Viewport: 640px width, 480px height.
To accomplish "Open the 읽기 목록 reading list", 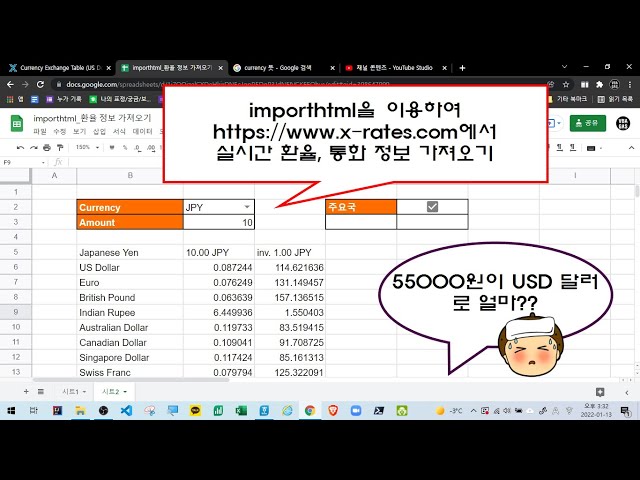I will (x=616, y=99).
